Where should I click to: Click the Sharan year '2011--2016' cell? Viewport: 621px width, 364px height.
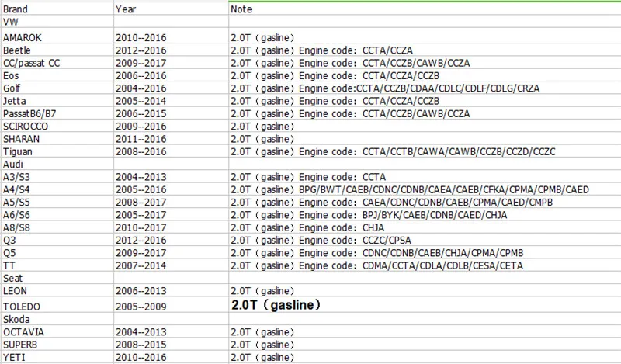click(x=171, y=139)
